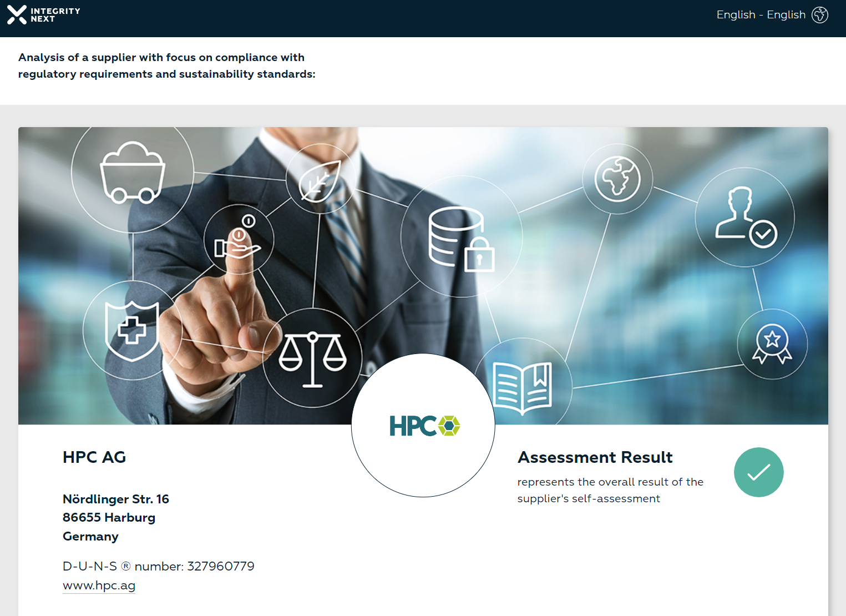Click the hand holding coin icon
Screen dimensions: 846x616
click(239, 239)
